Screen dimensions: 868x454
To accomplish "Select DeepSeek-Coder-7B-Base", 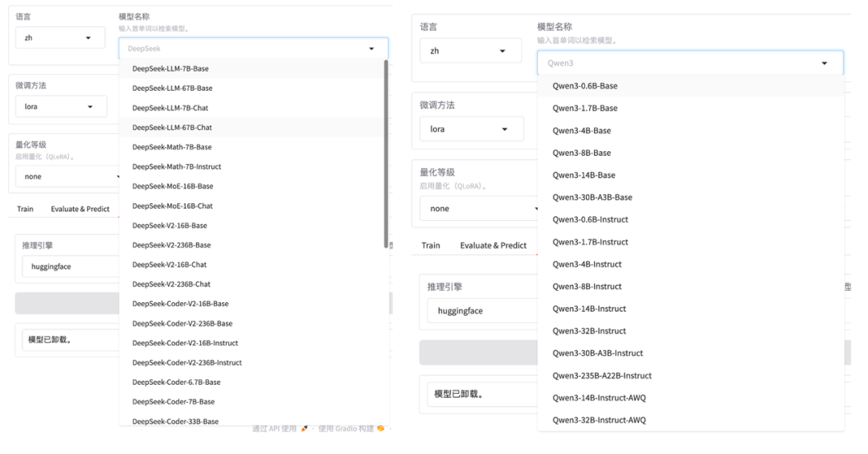I will (x=252, y=402).
